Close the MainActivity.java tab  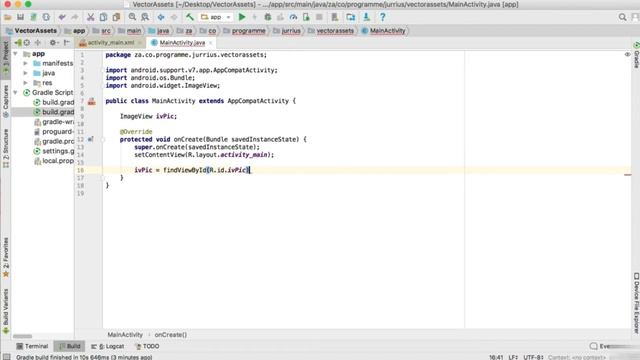(x=211, y=42)
